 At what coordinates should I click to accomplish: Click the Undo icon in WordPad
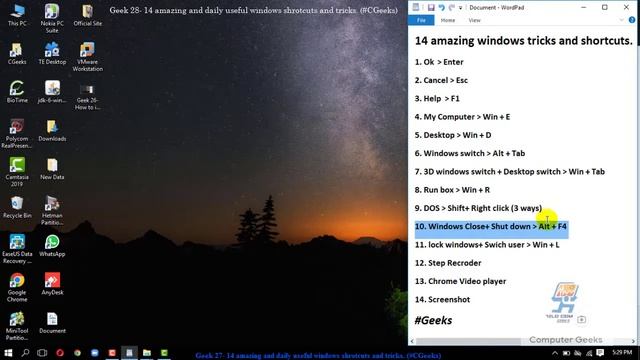pos(442,7)
